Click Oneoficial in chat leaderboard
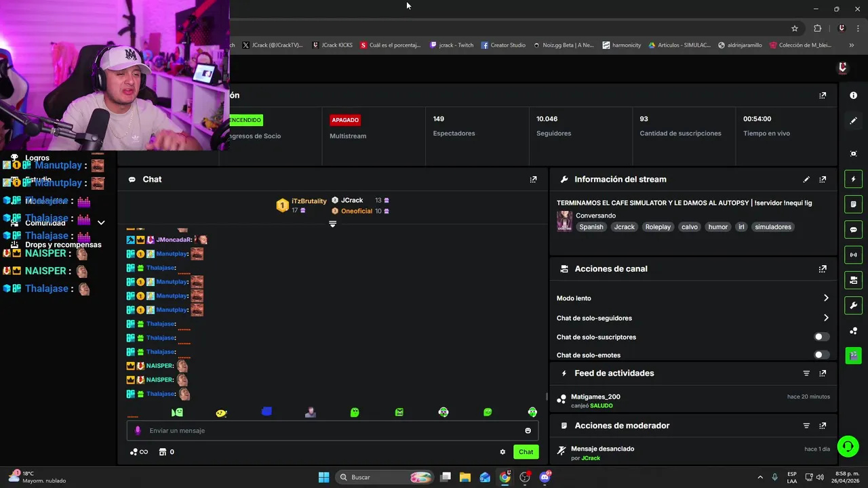This screenshot has width=868, height=488. click(x=357, y=211)
